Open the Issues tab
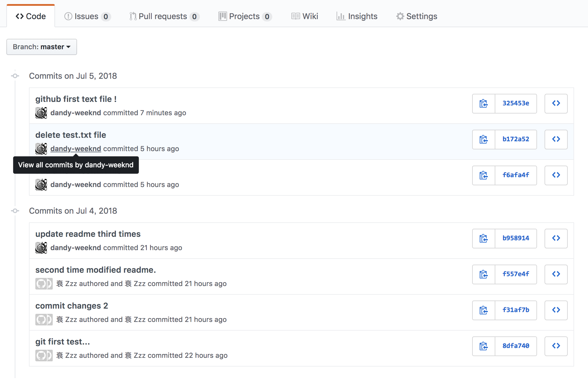 pos(87,16)
